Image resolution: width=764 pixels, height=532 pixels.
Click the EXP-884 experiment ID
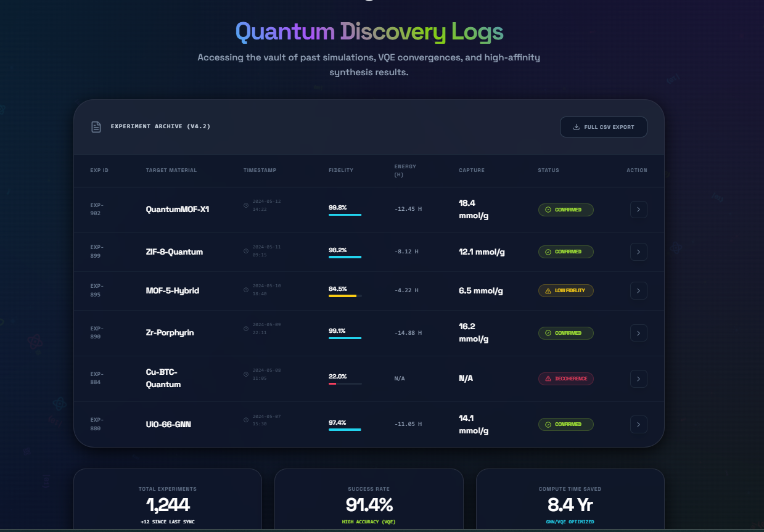[x=97, y=379]
